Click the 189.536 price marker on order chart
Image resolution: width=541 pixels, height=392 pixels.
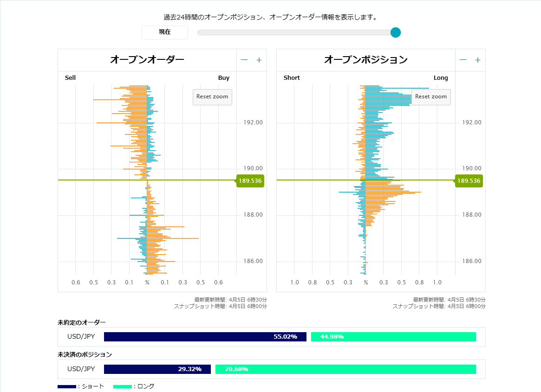coord(250,181)
